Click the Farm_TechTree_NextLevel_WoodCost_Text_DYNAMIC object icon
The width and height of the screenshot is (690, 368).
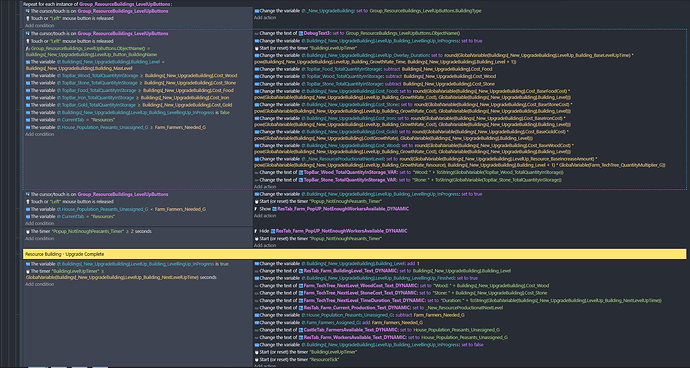pos(301,286)
